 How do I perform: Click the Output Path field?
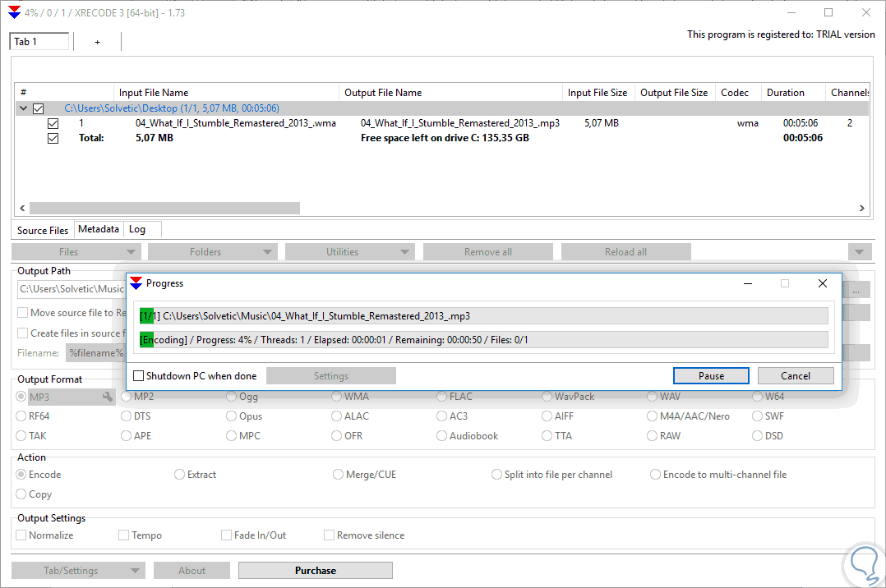72,288
